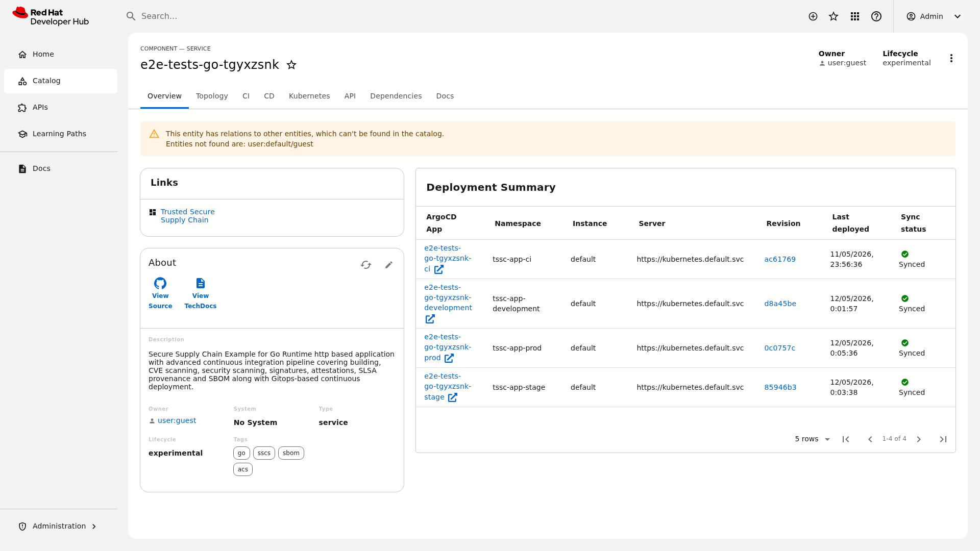Open the application launcher grid icon

855,16
